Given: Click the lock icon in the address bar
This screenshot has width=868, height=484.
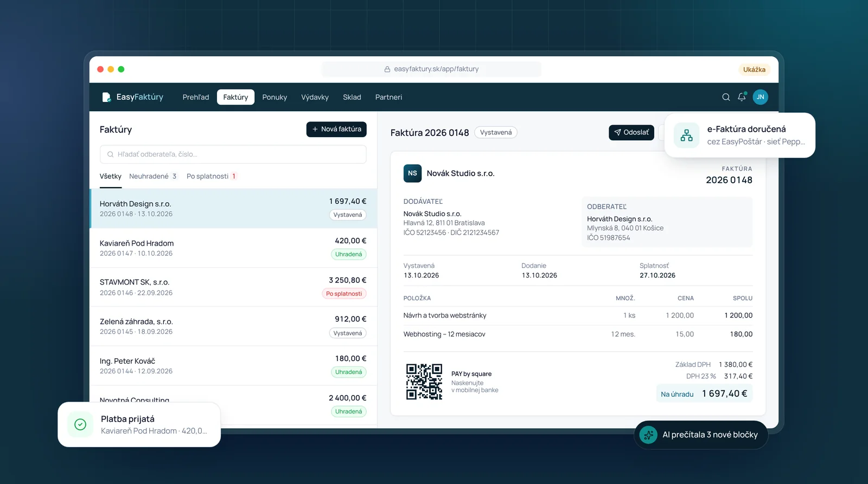Looking at the screenshot, I should click(x=387, y=69).
